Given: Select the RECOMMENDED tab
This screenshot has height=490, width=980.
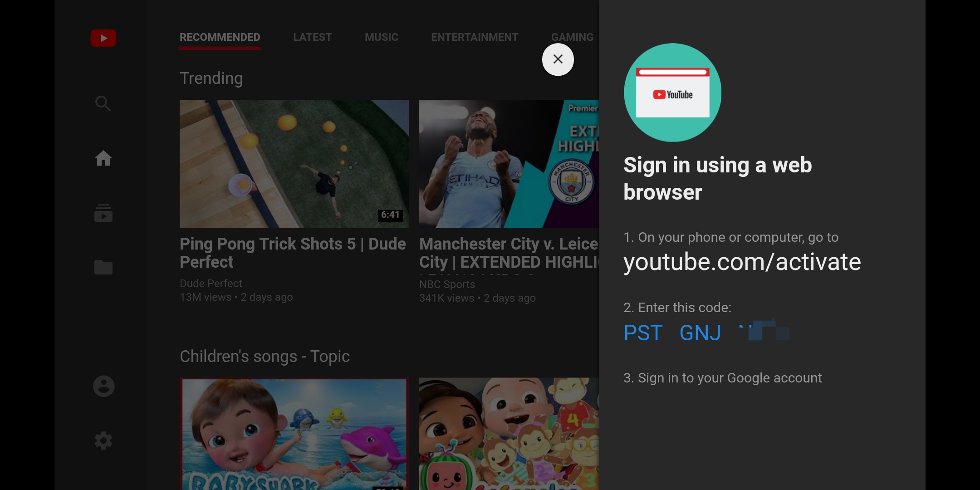Looking at the screenshot, I should [220, 37].
